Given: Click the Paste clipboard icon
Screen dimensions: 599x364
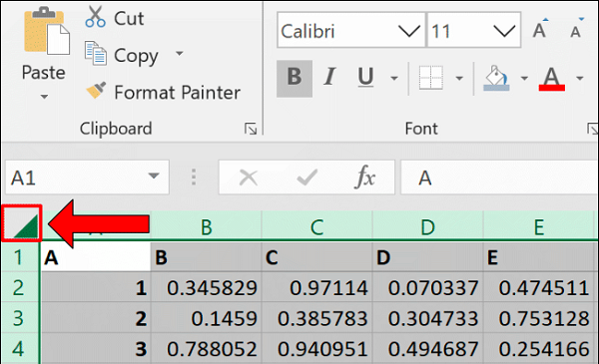Looking at the screenshot, I should tap(47, 31).
